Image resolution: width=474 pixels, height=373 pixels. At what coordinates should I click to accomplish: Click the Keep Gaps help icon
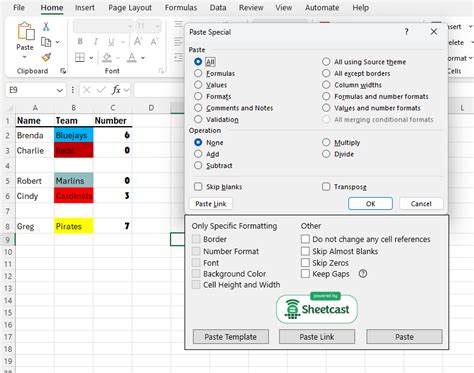363,274
